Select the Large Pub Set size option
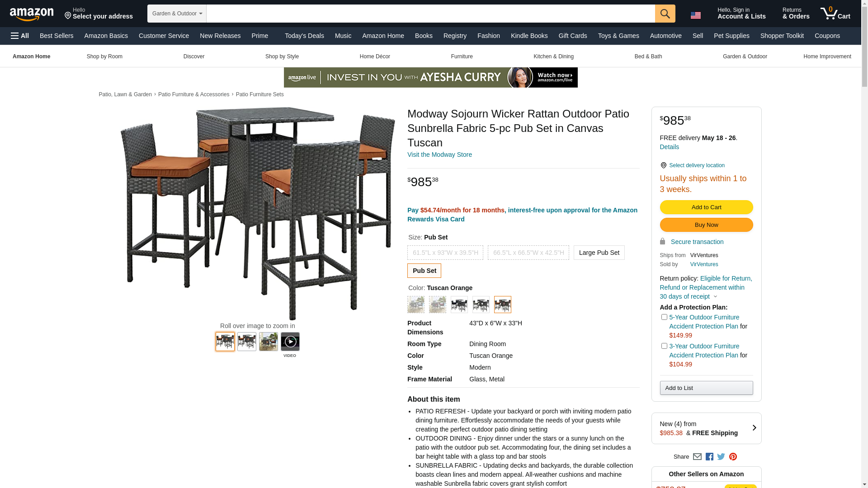This screenshot has height=488, width=868. [599, 253]
